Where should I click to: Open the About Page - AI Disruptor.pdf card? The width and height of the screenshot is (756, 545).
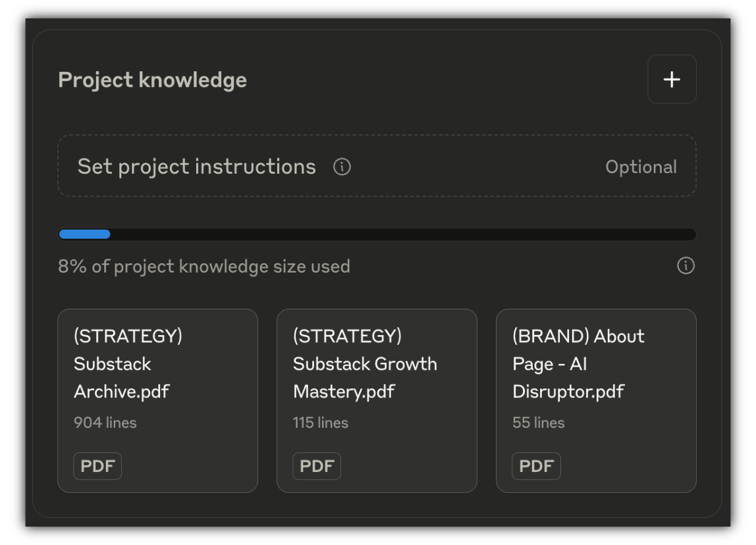[x=596, y=401]
